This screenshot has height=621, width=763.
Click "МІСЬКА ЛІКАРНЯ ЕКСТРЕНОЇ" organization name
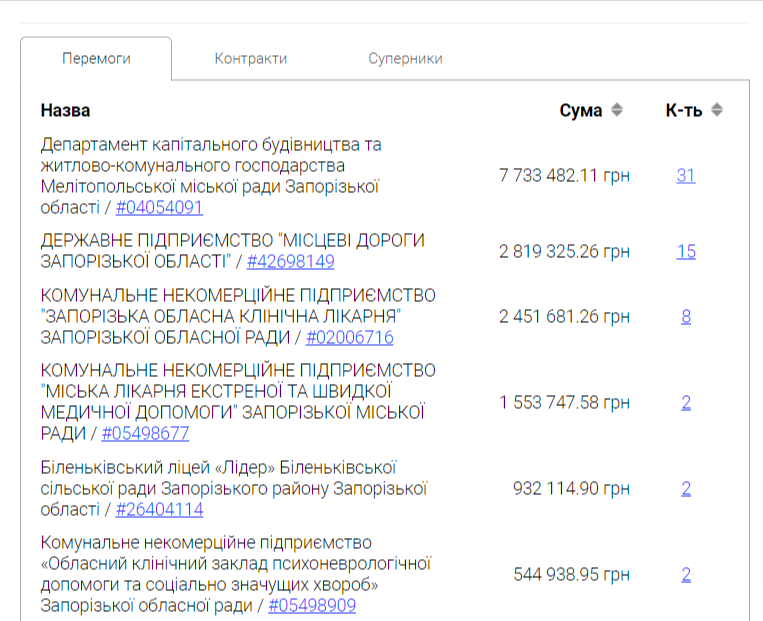coord(238,402)
